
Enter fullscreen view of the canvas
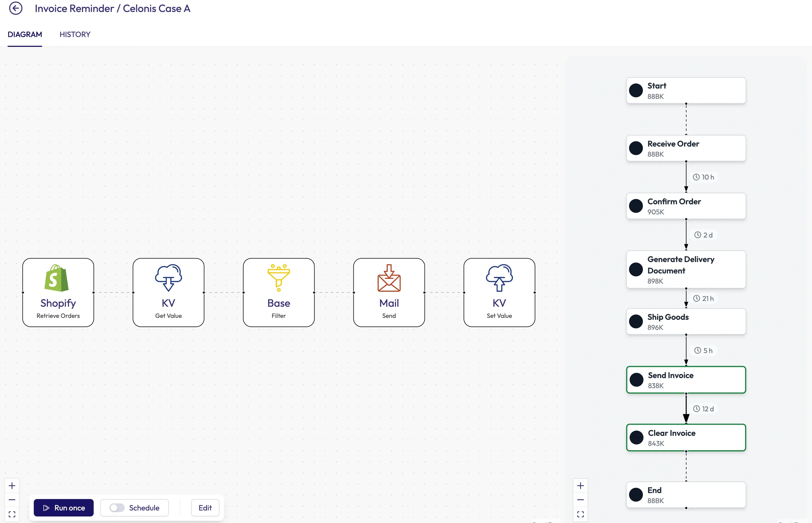point(12,514)
